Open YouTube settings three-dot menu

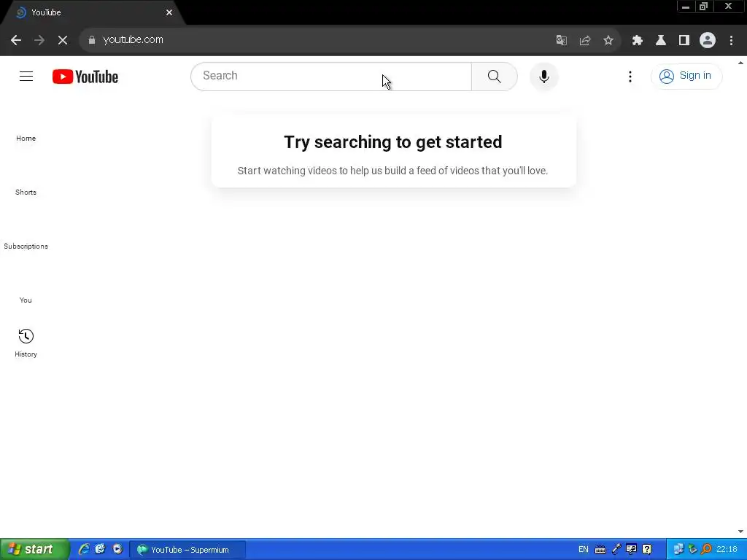[x=630, y=76]
